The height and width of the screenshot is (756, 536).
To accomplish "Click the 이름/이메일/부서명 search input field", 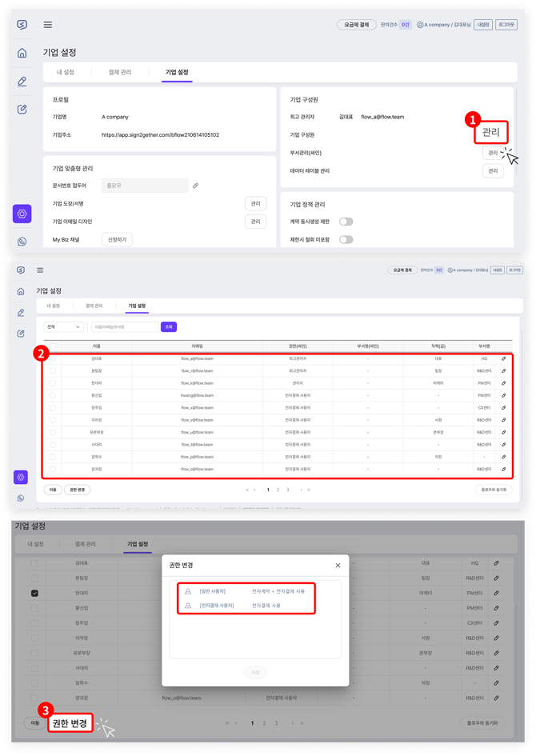I will [124, 327].
